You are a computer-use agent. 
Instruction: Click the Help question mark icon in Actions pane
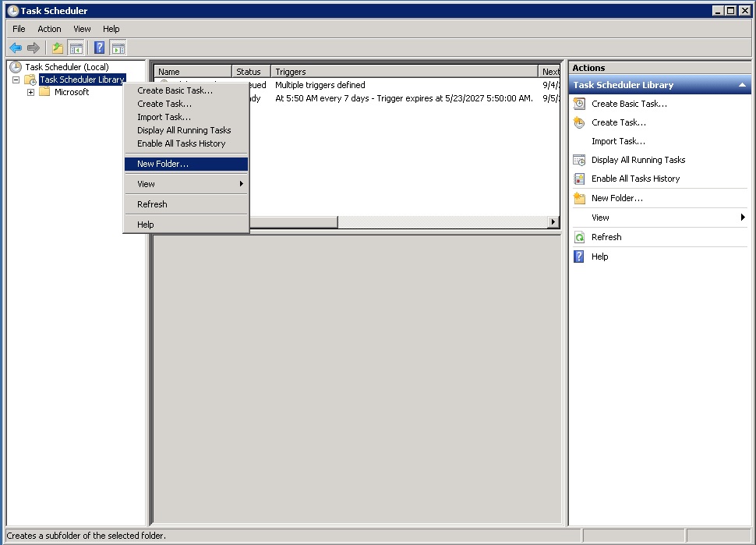click(579, 257)
